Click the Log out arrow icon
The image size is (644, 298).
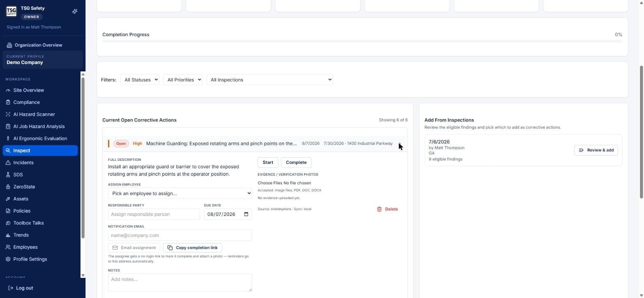point(11,288)
